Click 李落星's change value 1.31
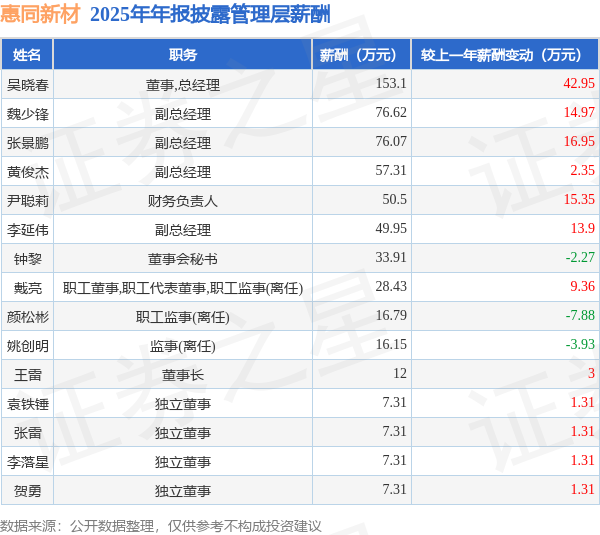Screen dimensions: 600x535 [582, 461]
